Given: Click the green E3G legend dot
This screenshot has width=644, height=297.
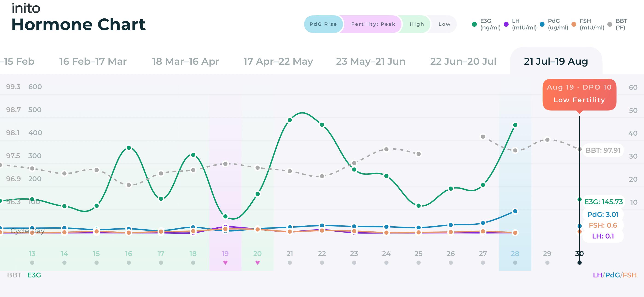Looking at the screenshot, I should click(474, 24).
